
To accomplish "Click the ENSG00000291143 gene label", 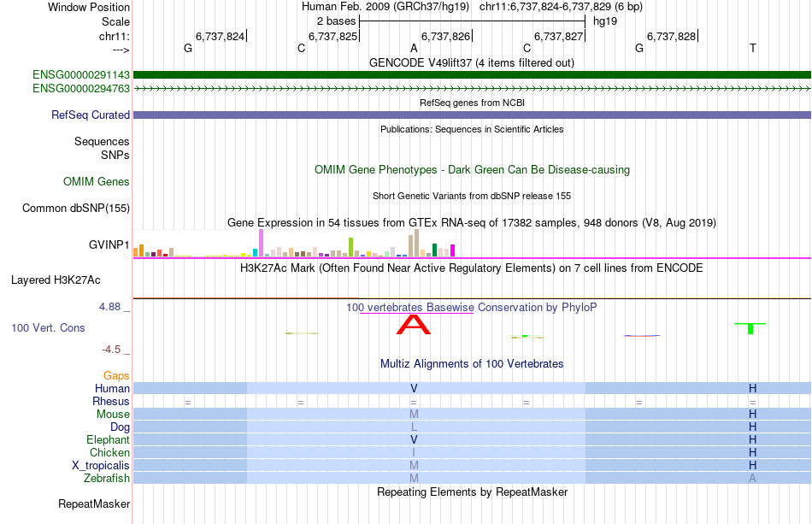I will tap(81, 75).
